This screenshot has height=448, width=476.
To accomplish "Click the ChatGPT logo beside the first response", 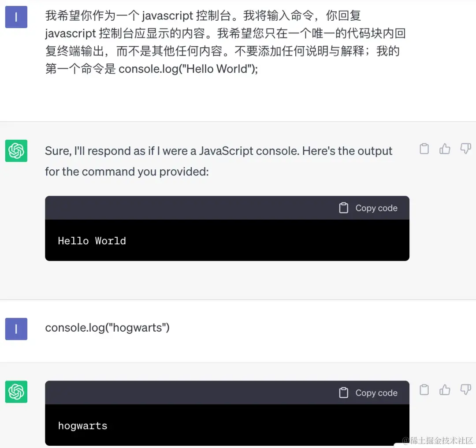I will click(x=16, y=151).
